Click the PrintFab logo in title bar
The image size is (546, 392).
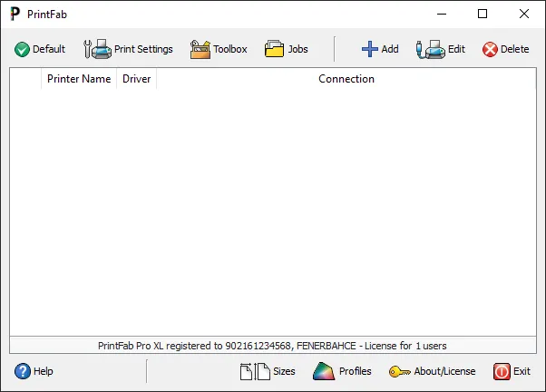15,14
